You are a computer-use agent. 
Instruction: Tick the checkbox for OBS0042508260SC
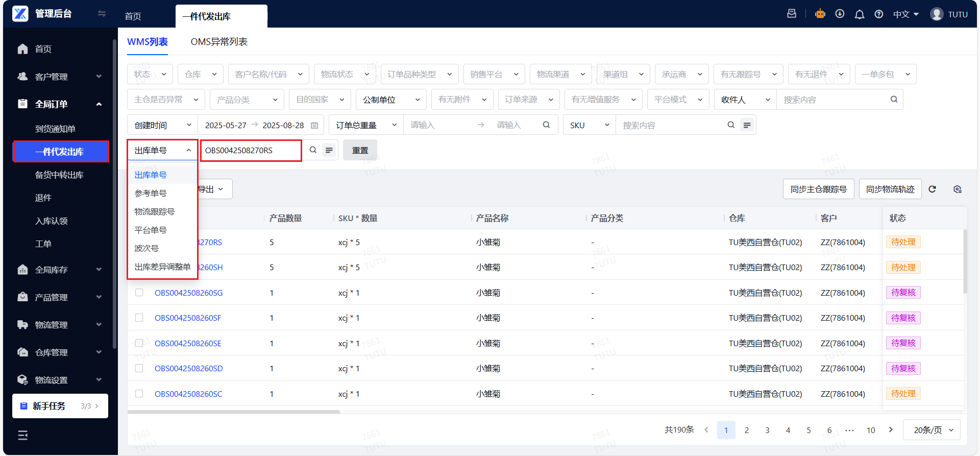point(139,394)
